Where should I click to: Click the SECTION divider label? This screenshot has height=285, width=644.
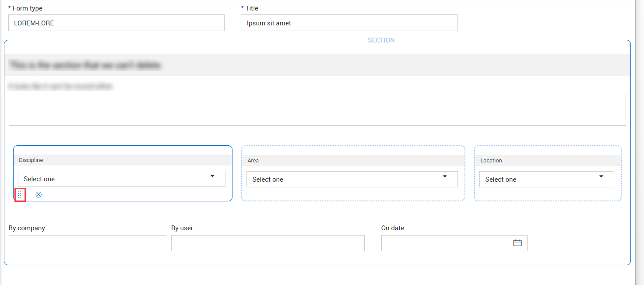[x=381, y=40]
